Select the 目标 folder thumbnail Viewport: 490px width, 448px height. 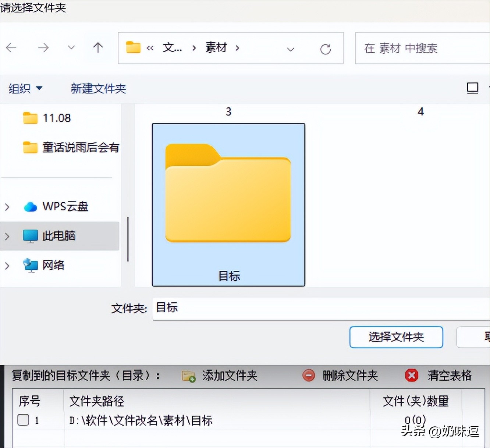coord(228,205)
